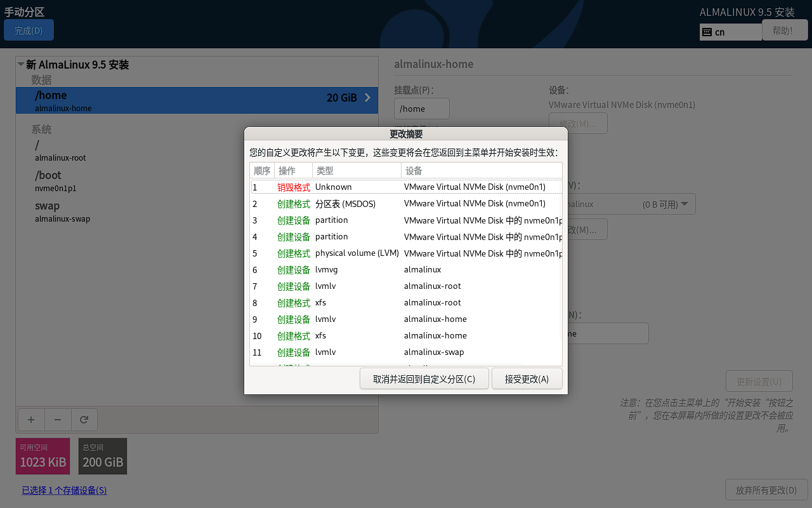The image size is (812, 508).
Task: Click the minus icon to remove mount point
Action: pos(58,420)
